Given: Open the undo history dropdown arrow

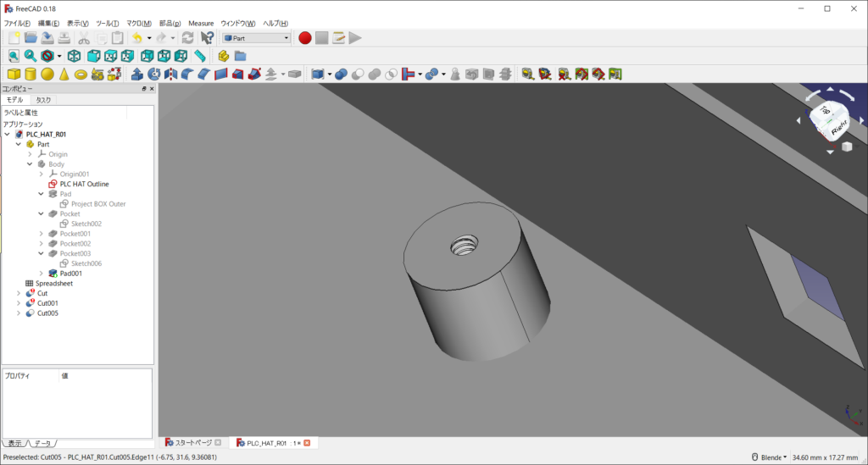Looking at the screenshot, I should (x=149, y=37).
